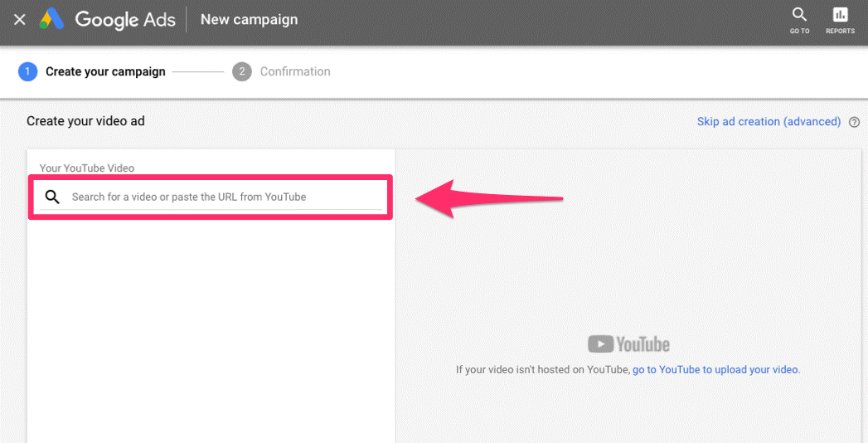Screen dimensions: 868x443
Task: Select the step 1 numbered circle
Action: 27,71
